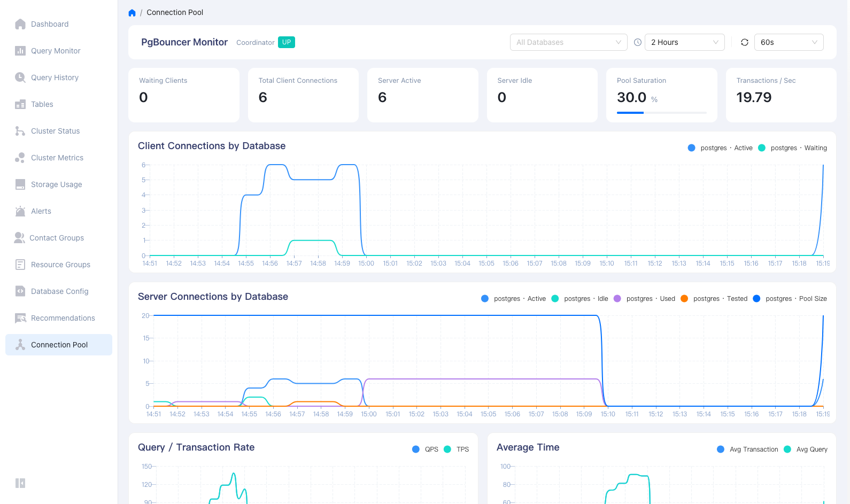Image resolution: width=850 pixels, height=504 pixels.
Task: Open Query History from sidebar
Action: [x=59, y=77]
